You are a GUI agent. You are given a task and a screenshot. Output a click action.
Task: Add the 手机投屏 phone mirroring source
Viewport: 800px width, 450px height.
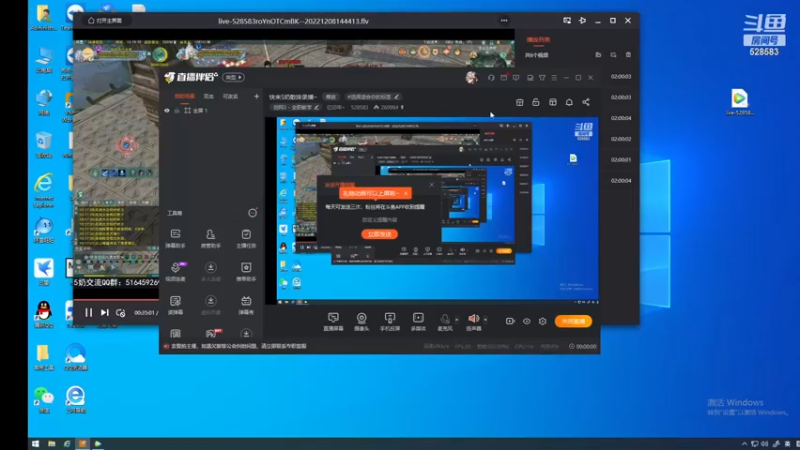[390, 322]
